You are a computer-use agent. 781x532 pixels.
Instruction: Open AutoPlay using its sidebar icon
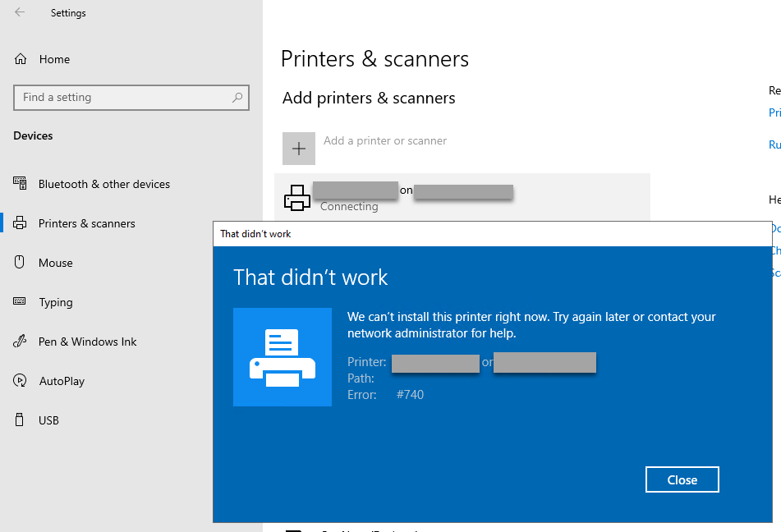pyautogui.click(x=20, y=380)
